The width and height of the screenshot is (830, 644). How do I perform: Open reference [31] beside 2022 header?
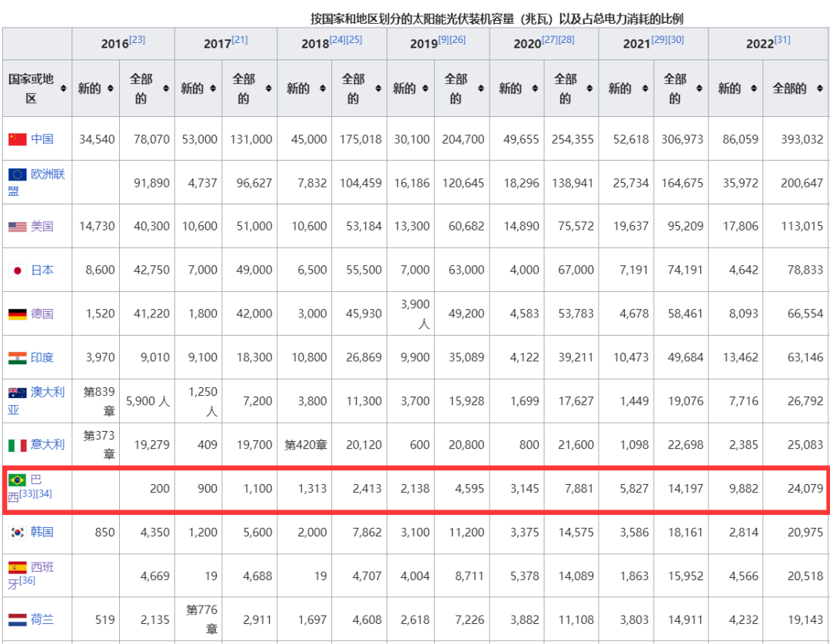tap(782, 40)
